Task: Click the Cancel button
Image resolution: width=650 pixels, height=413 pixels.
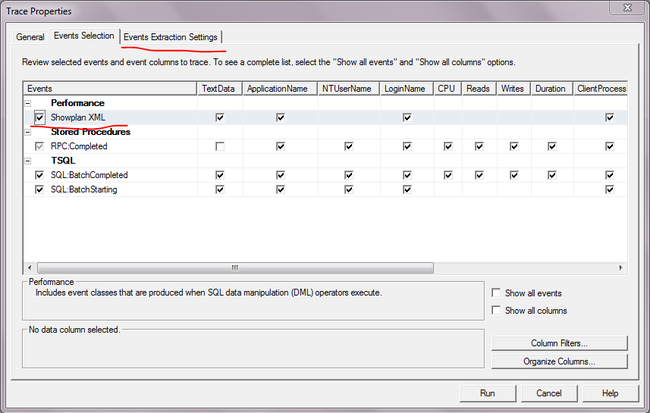Action: pos(549,393)
